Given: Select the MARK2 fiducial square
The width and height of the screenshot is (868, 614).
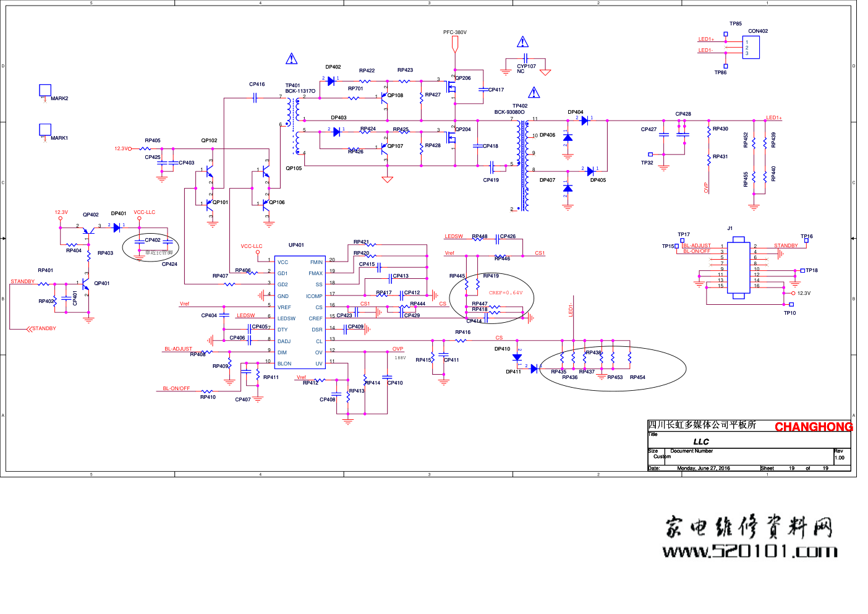Looking at the screenshot, I should point(45,90).
